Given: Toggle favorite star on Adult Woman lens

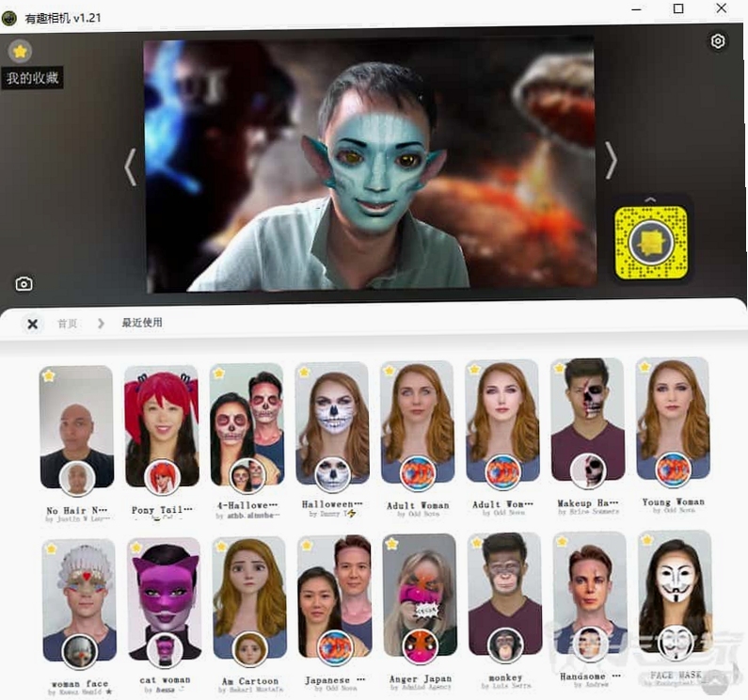Looking at the screenshot, I should coord(390,371).
